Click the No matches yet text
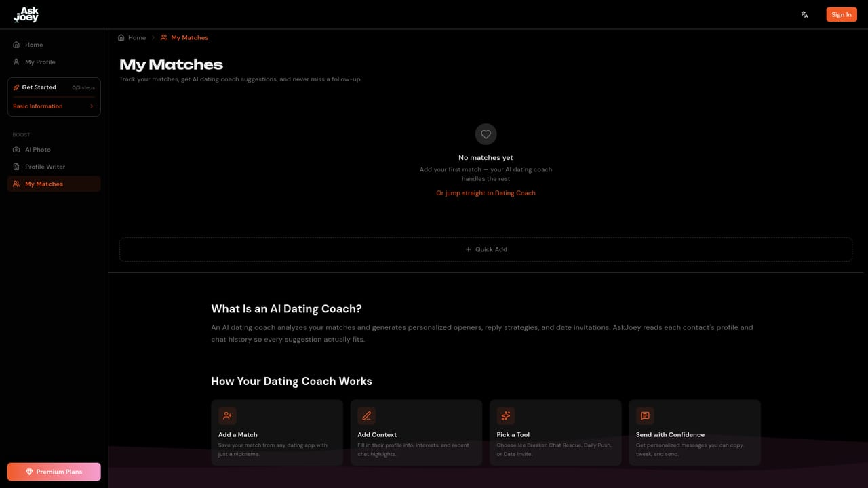The width and height of the screenshot is (868, 488). pos(486,158)
